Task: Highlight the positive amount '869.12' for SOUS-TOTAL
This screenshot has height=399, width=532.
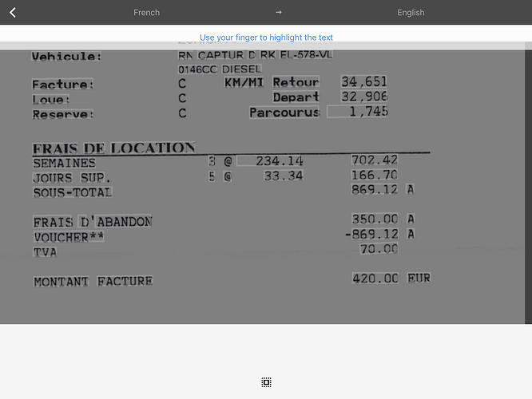Action: coord(375,189)
